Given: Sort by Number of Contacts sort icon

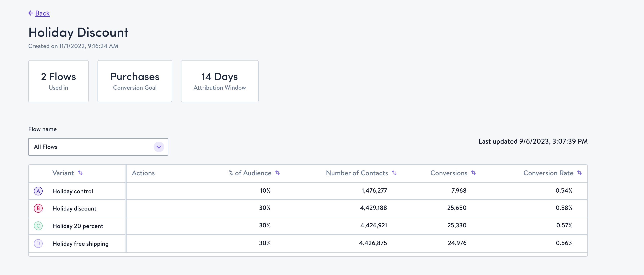Looking at the screenshot, I should [394, 173].
